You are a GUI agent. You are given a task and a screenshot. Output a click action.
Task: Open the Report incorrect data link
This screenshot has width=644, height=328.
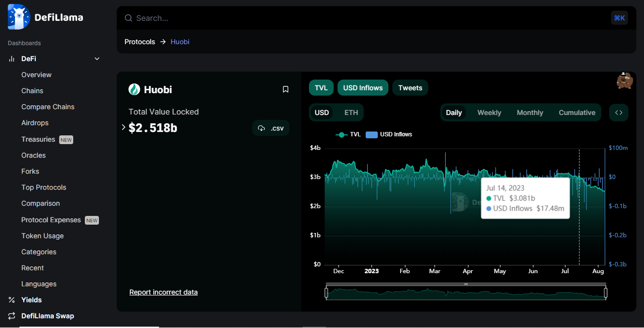[163, 292]
